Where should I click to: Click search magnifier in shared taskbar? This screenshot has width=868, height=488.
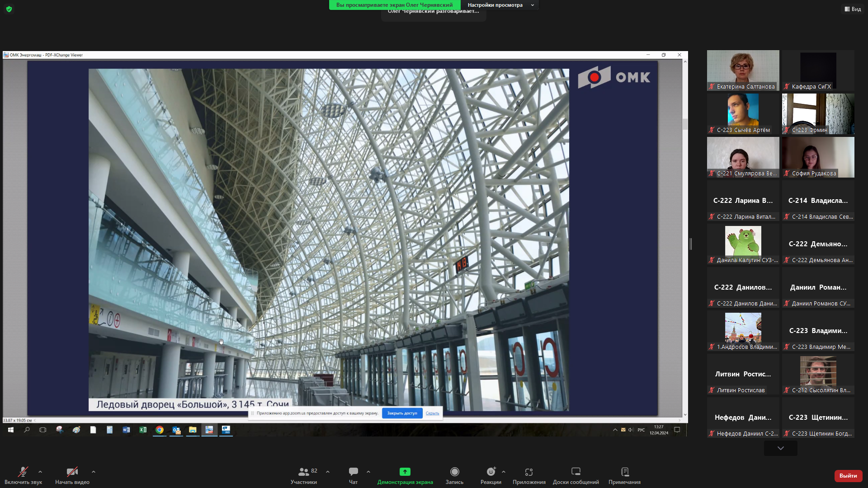[x=27, y=430]
